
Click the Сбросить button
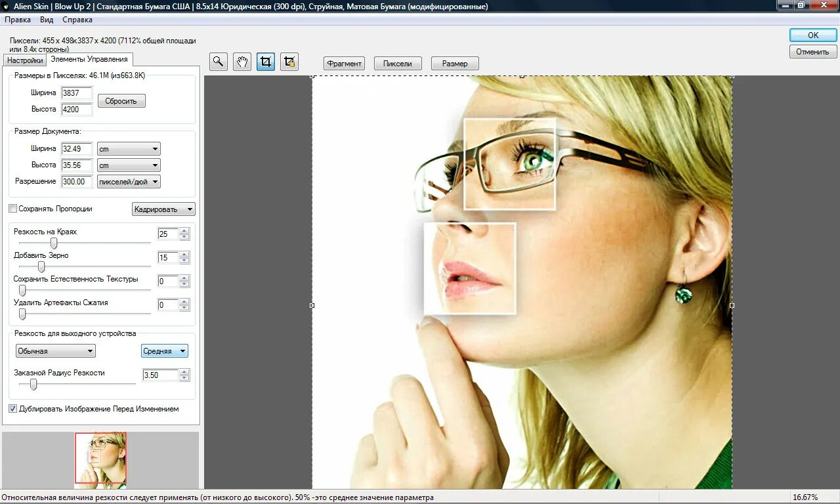(121, 101)
